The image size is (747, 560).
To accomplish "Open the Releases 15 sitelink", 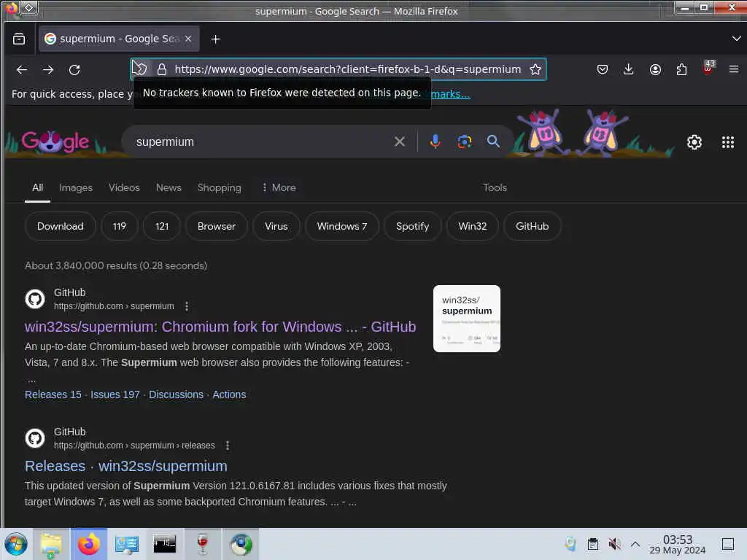I will [x=53, y=394].
